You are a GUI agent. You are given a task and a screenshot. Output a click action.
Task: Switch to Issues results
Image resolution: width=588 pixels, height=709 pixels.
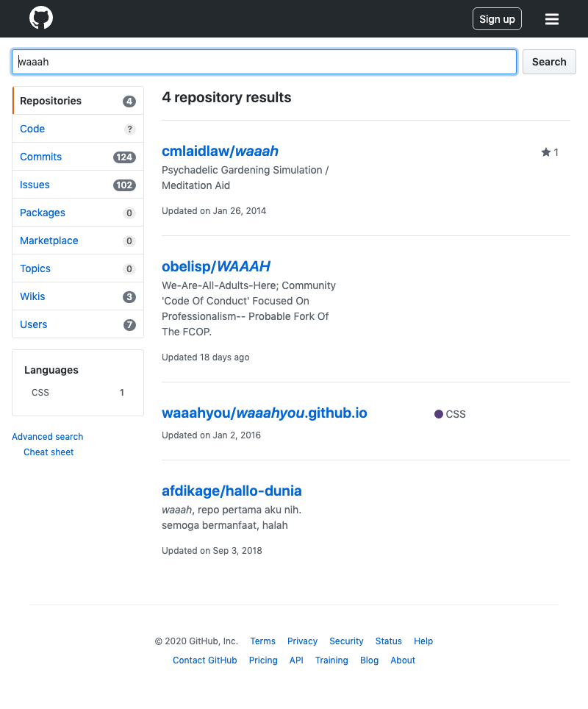(x=78, y=185)
